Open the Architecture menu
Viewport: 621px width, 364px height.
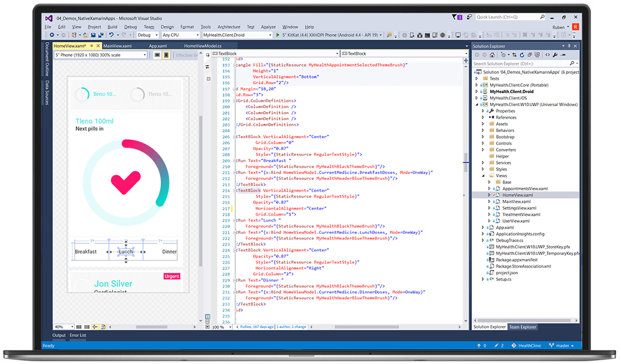pos(228,27)
